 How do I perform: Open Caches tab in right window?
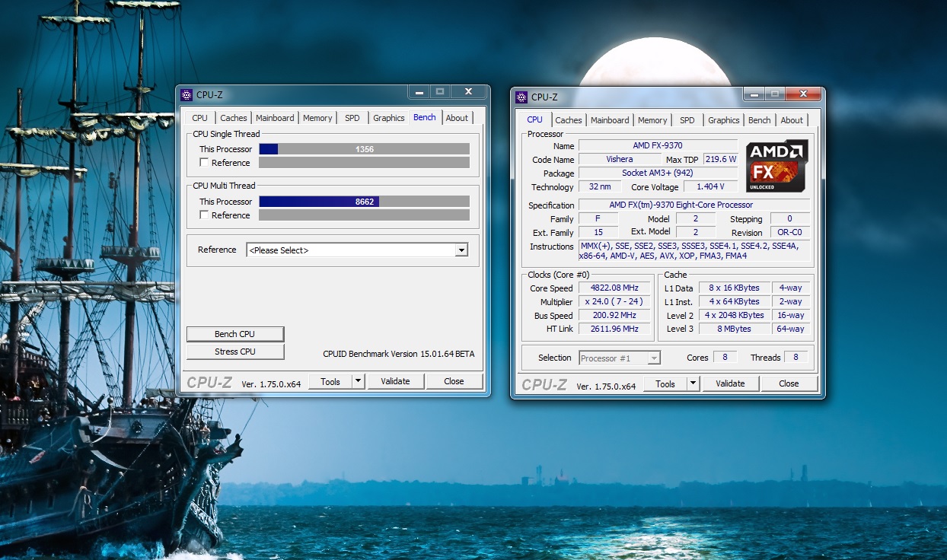pos(569,120)
